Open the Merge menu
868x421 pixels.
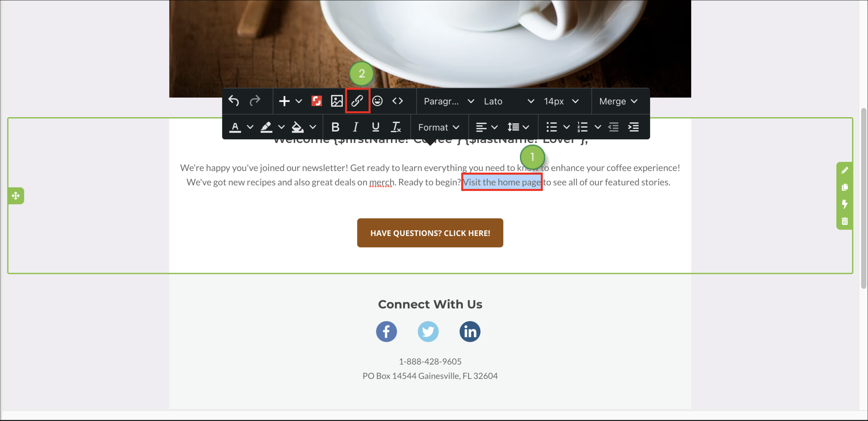[618, 101]
